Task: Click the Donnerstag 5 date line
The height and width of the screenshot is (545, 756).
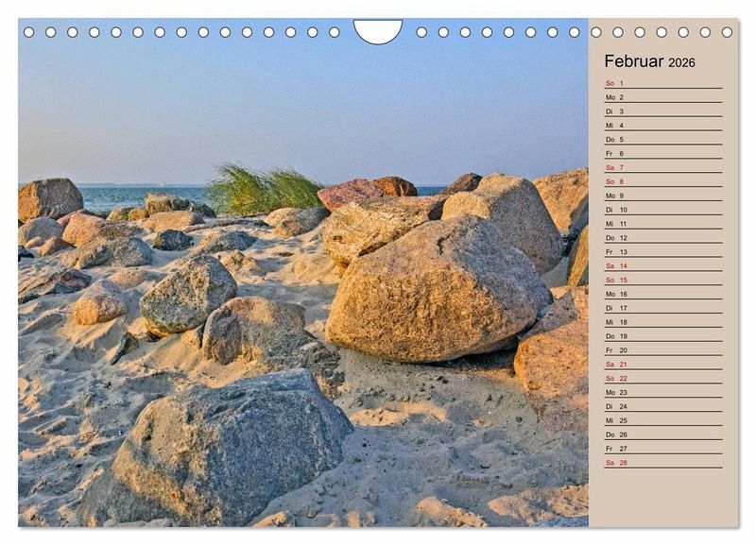Action: point(661,140)
